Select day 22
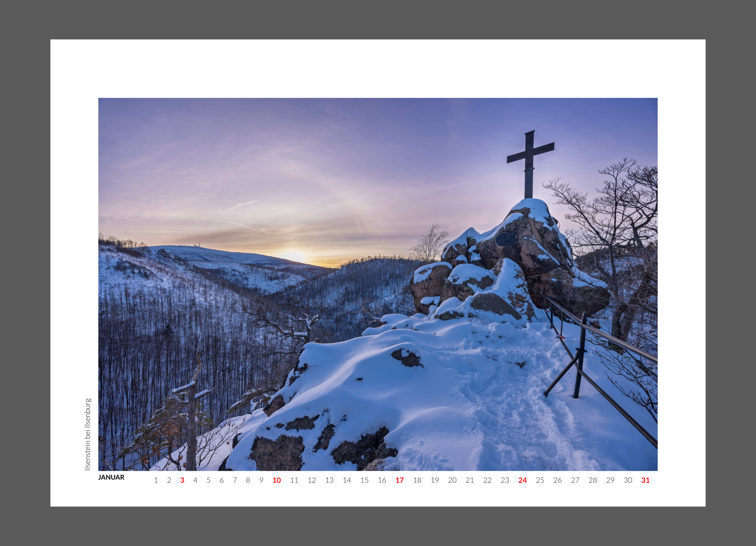Image resolution: width=756 pixels, height=546 pixels. point(487,480)
